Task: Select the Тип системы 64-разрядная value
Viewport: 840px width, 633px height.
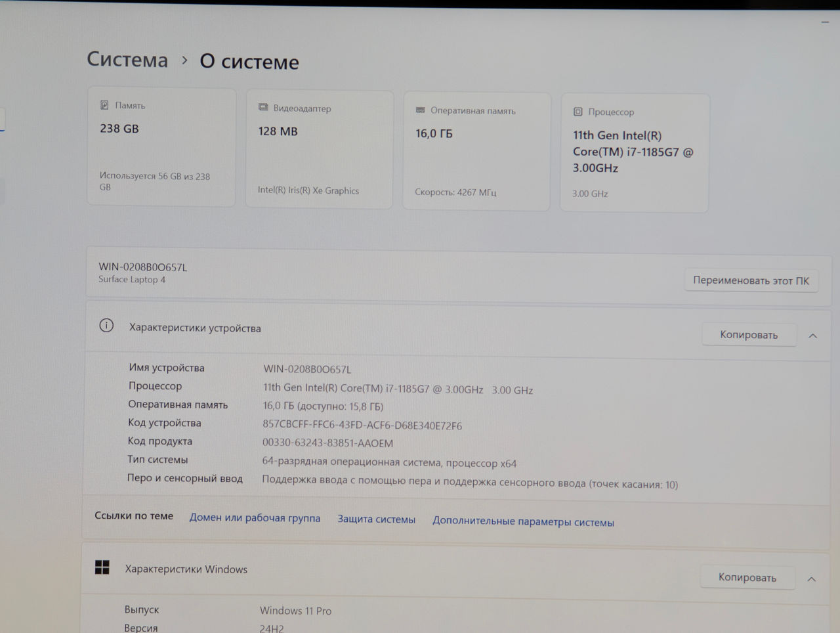Action: pos(389,462)
